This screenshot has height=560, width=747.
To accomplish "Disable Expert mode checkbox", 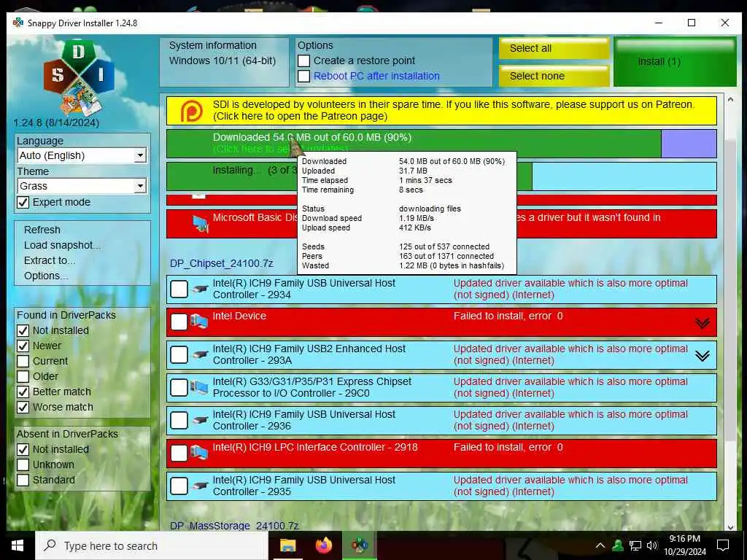I will pos(23,203).
